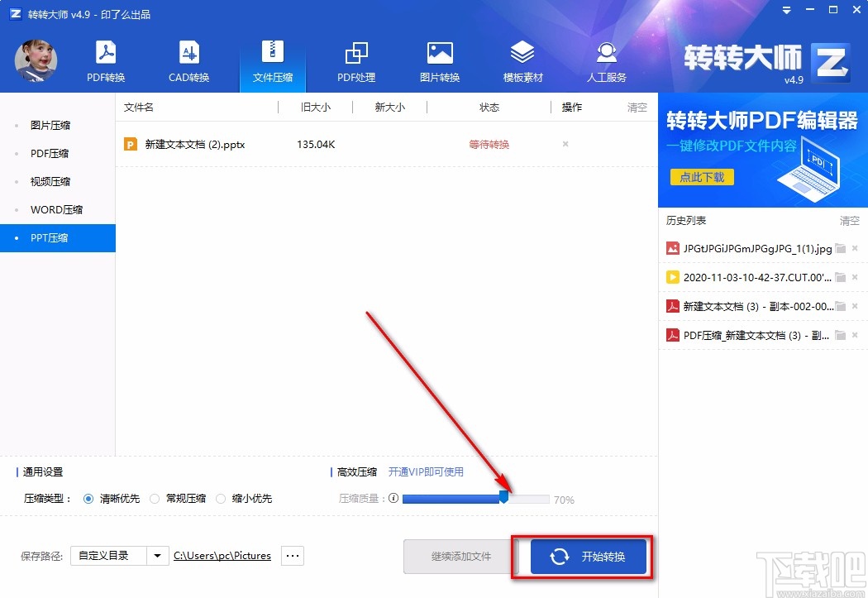The width and height of the screenshot is (868, 598).
Task: Open the CAD转换 feature
Action: point(189,60)
